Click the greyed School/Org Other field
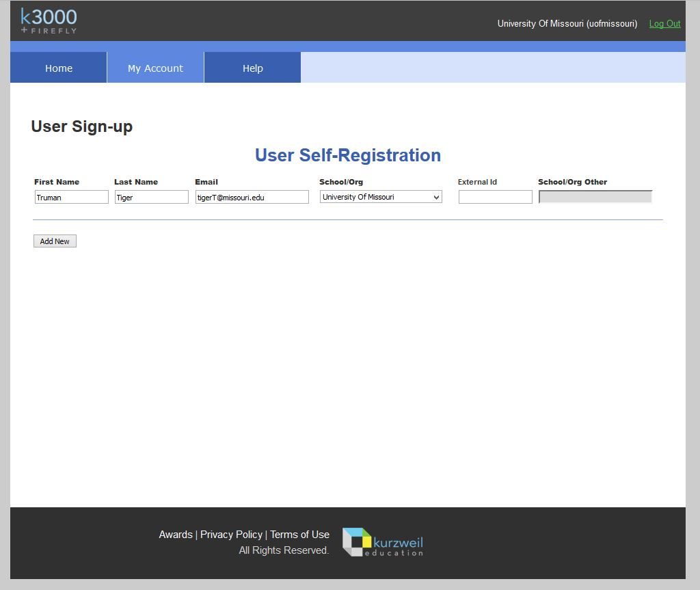This screenshot has width=700, height=590. (595, 197)
